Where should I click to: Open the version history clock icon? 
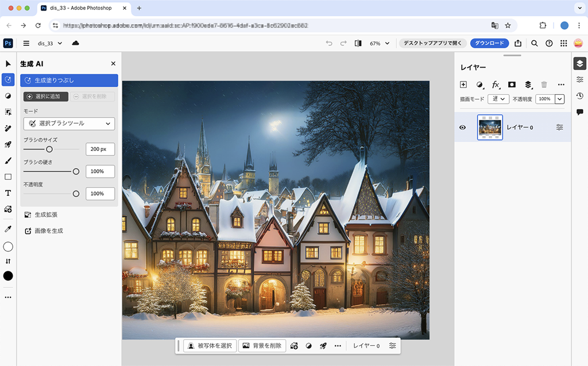point(580,96)
